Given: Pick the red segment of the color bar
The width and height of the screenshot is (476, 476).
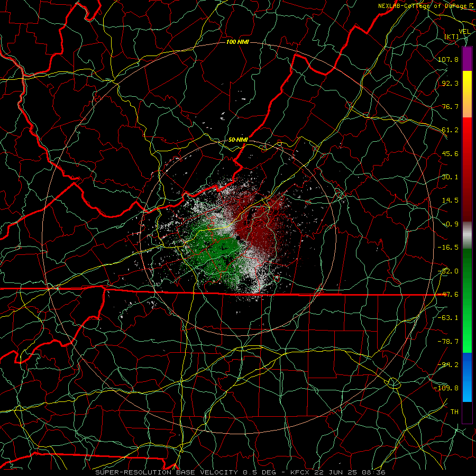Looking at the screenshot, I should [x=467, y=169].
